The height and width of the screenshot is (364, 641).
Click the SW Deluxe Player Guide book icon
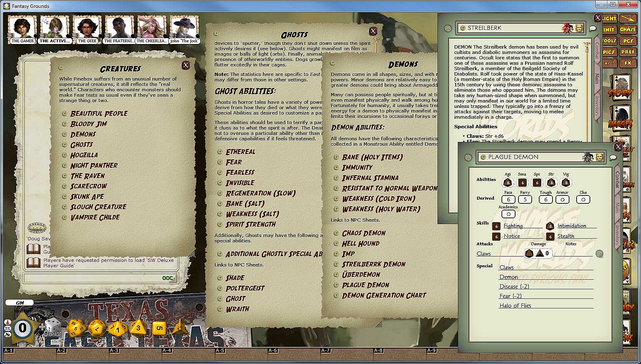point(34,263)
